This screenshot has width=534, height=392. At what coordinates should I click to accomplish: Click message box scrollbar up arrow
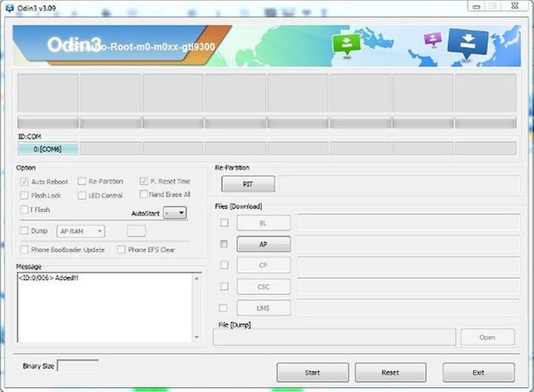pyautogui.click(x=196, y=279)
